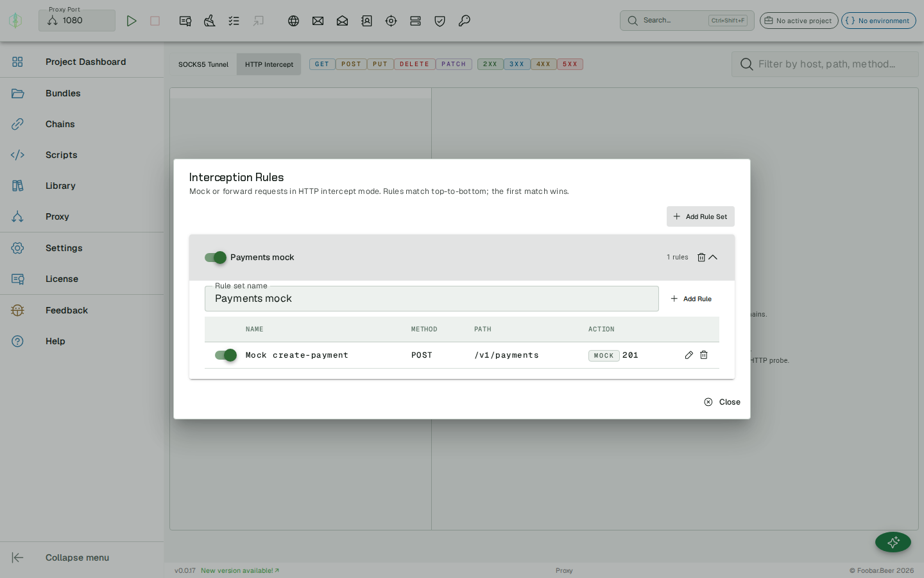
Task: Click the New version available link
Action: pos(240,570)
